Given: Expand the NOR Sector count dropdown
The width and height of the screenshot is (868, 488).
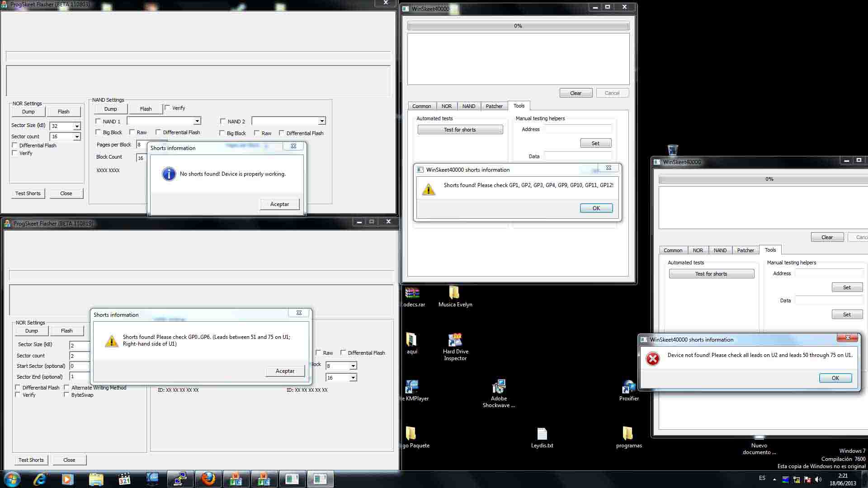Looking at the screenshot, I should click(x=77, y=136).
